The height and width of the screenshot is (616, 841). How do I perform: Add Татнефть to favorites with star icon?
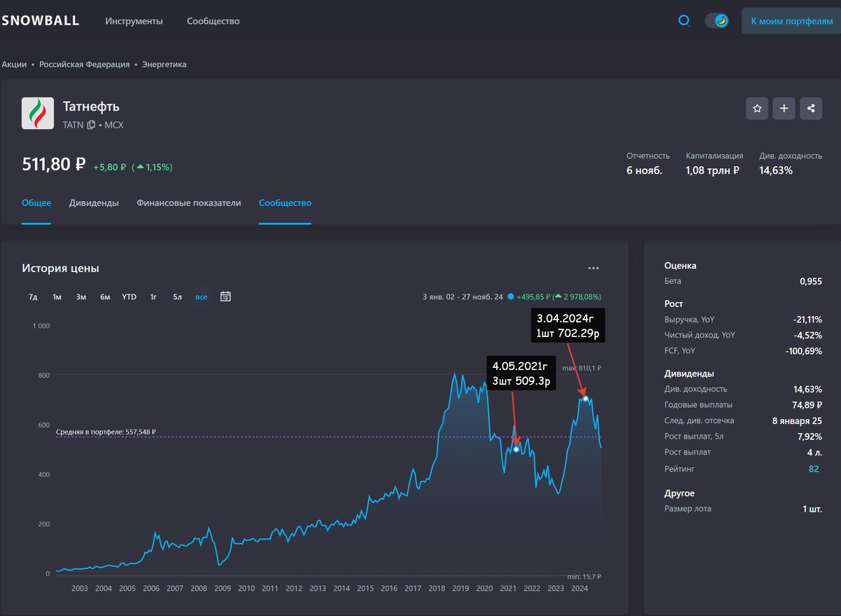click(x=757, y=108)
